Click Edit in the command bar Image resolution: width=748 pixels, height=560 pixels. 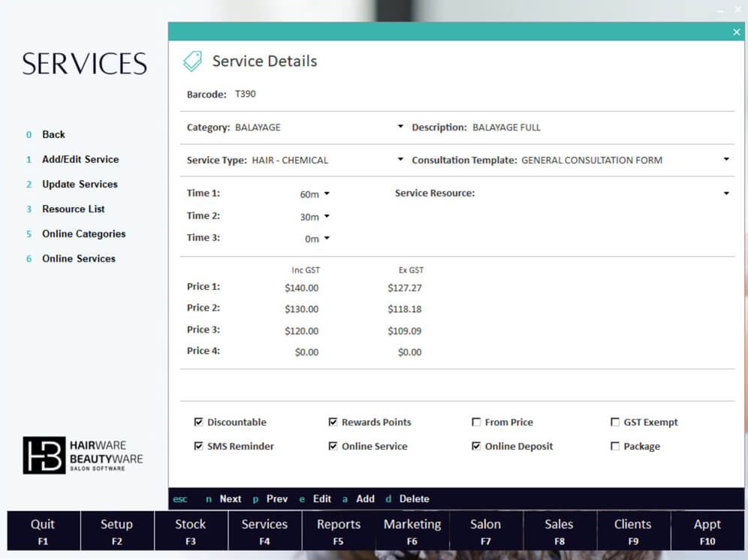322,499
